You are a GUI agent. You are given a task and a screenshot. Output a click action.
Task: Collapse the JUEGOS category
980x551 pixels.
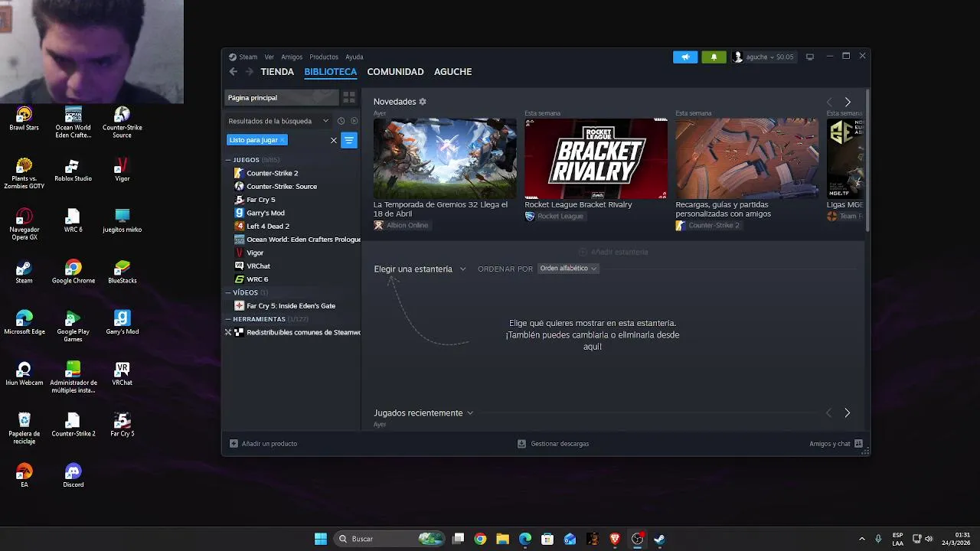pos(228,160)
